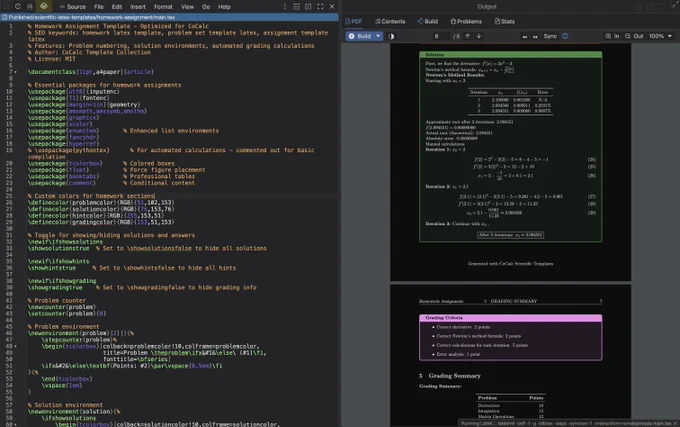The height and width of the screenshot is (427, 680).
Task: Open the Go menu
Action: (x=206, y=7)
